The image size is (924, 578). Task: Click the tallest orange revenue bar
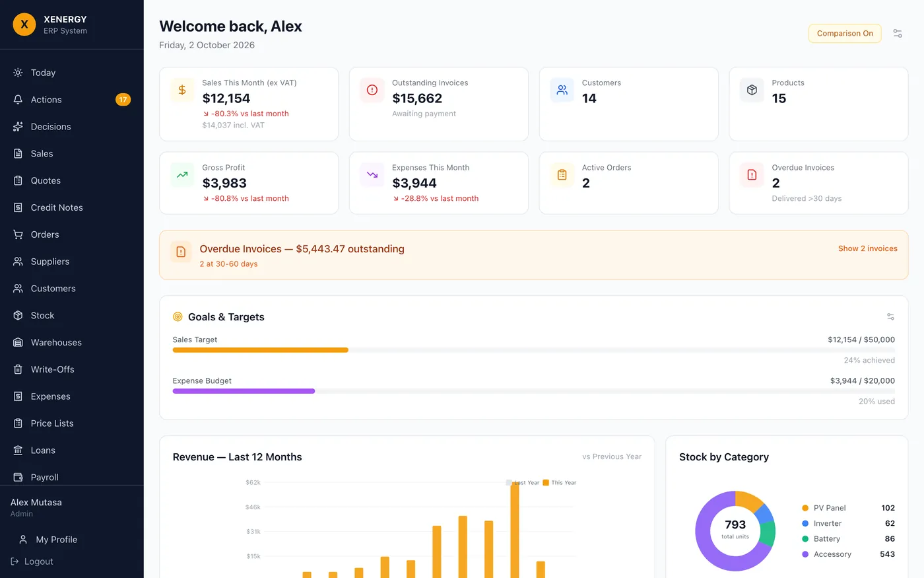pyautogui.click(x=515, y=530)
